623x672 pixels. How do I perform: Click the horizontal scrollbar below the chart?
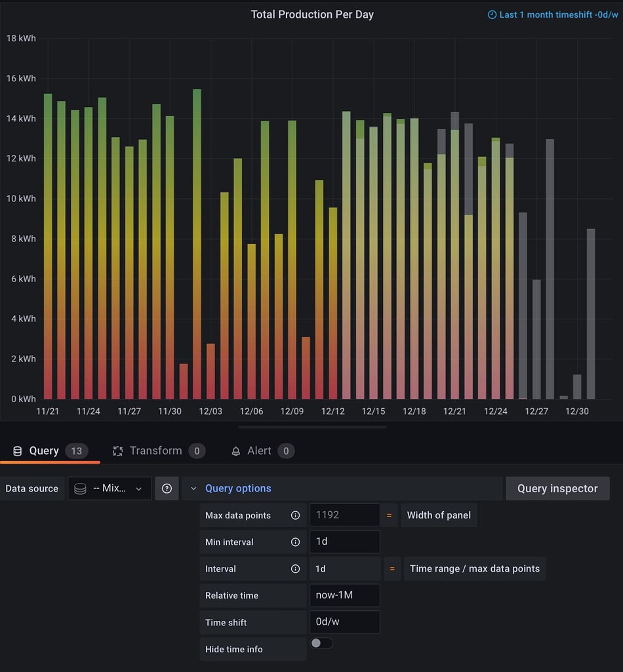pos(313,427)
